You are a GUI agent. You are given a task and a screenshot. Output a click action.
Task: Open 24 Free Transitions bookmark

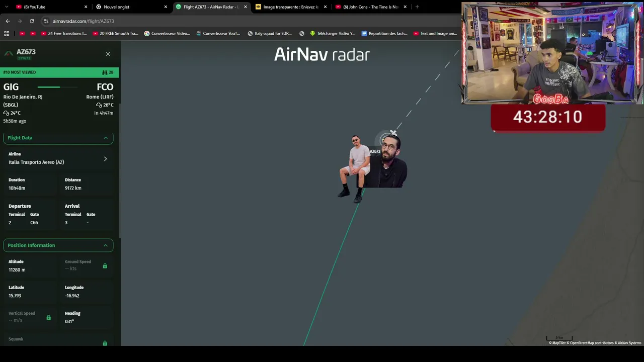tap(64, 34)
